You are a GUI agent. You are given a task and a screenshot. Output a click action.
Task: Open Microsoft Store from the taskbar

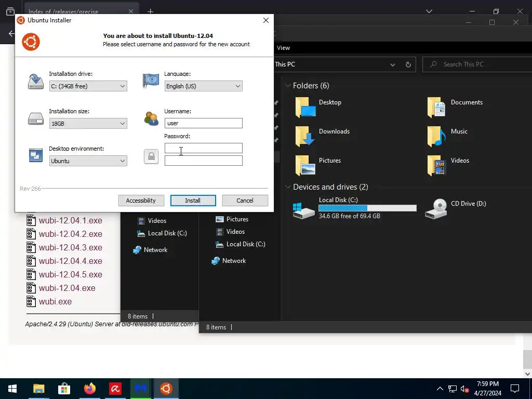point(64,389)
